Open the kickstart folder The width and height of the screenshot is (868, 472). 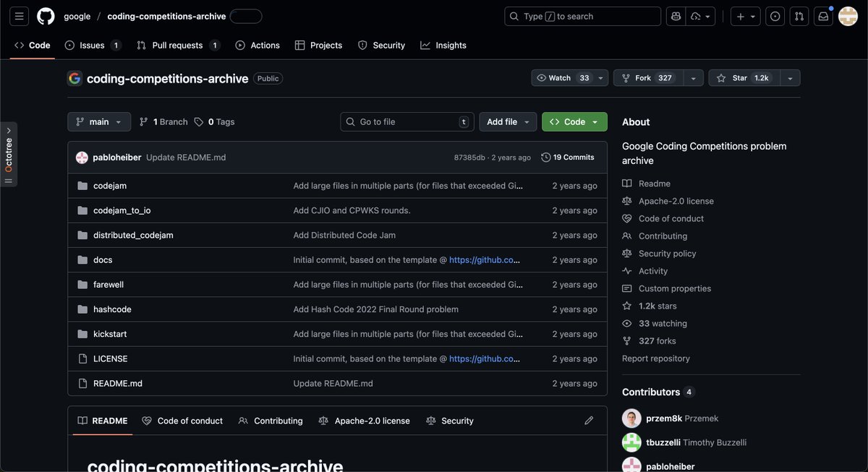tap(110, 334)
